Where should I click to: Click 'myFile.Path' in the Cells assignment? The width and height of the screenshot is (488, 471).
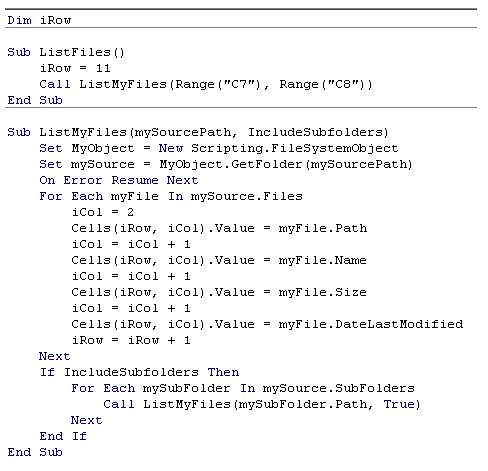click(323, 228)
